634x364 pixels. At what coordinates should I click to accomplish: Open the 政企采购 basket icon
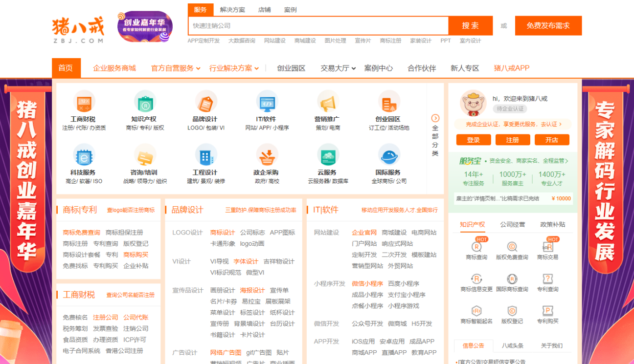click(x=267, y=156)
